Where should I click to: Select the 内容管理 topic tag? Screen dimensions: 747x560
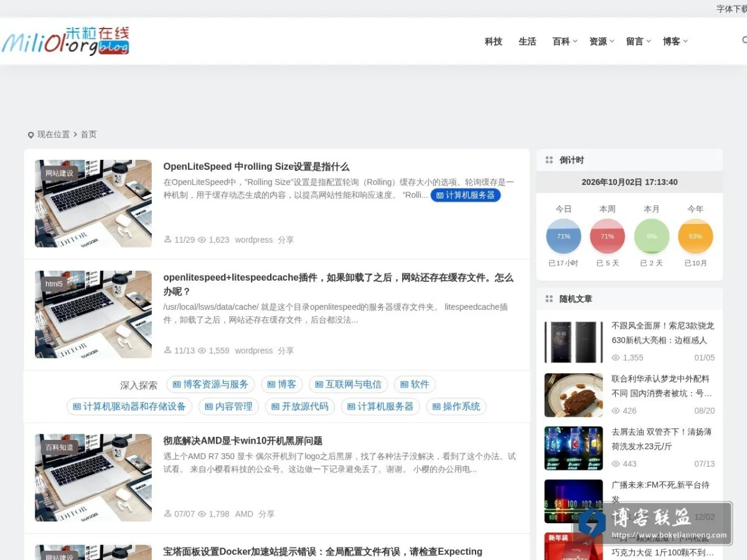point(228,406)
